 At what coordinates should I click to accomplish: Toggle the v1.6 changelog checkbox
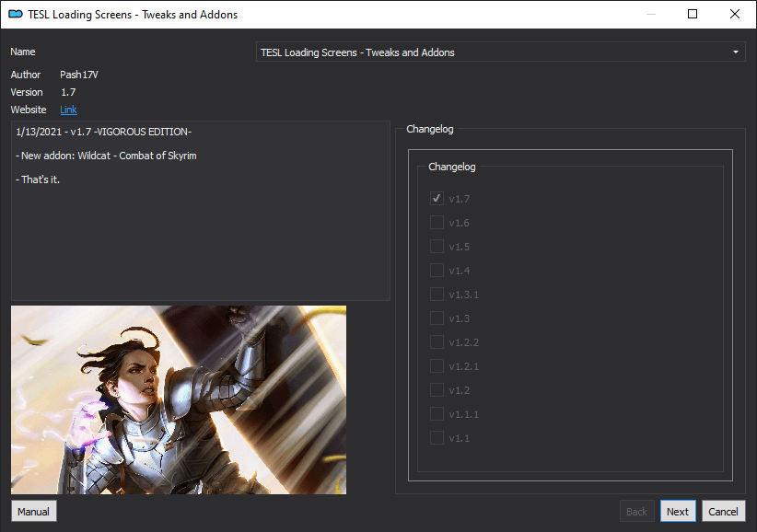pyautogui.click(x=437, y=223)
